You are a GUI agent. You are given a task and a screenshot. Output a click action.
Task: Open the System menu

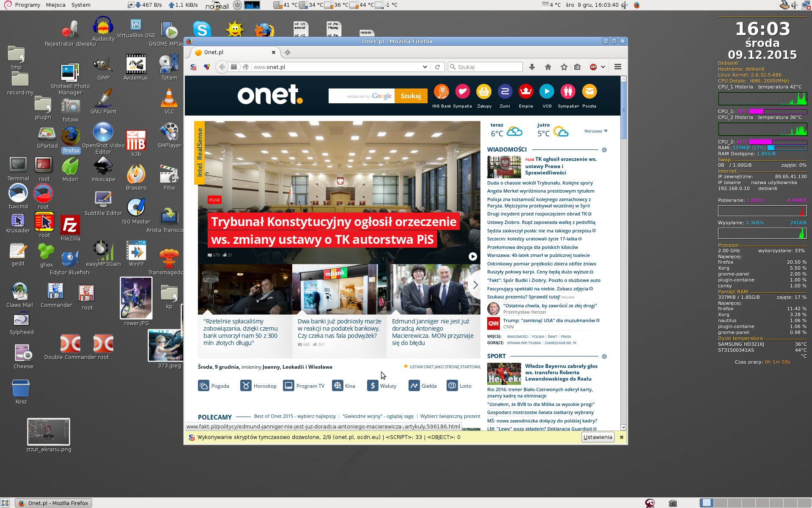point(81,5)
